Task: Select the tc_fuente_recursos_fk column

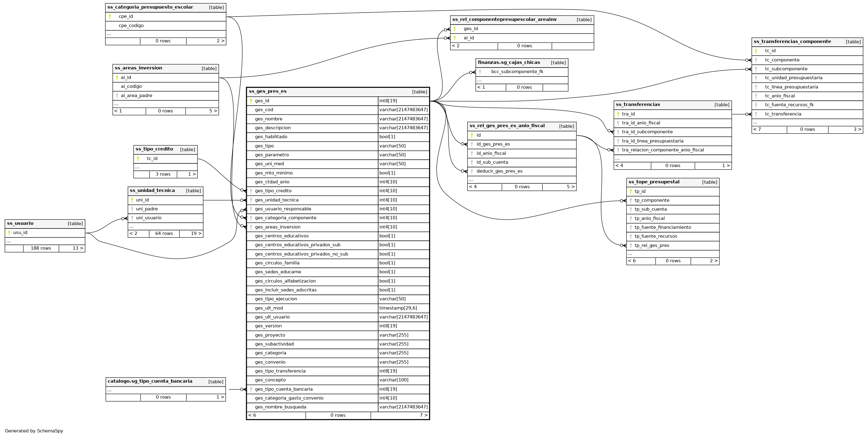Action: [789, 105]
